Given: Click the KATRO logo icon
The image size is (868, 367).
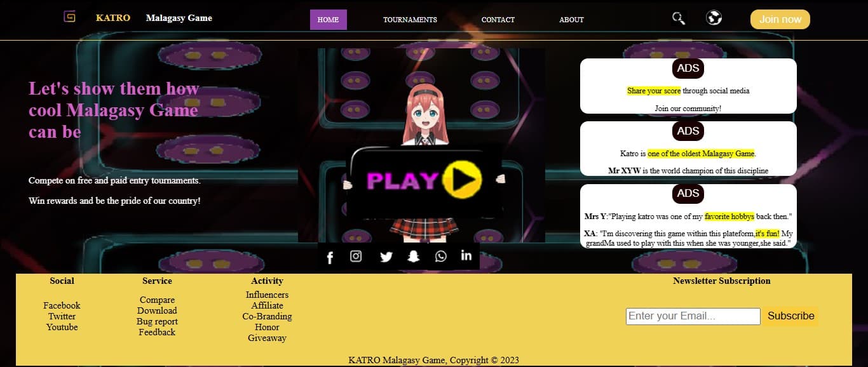Looking at the screenshot, I should click(x=69, y=17).
